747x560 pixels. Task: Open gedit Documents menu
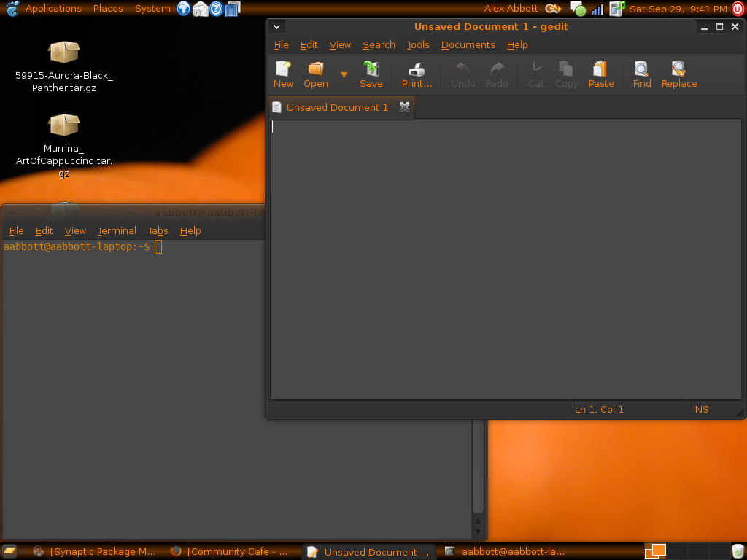click(x=468, y=44)
